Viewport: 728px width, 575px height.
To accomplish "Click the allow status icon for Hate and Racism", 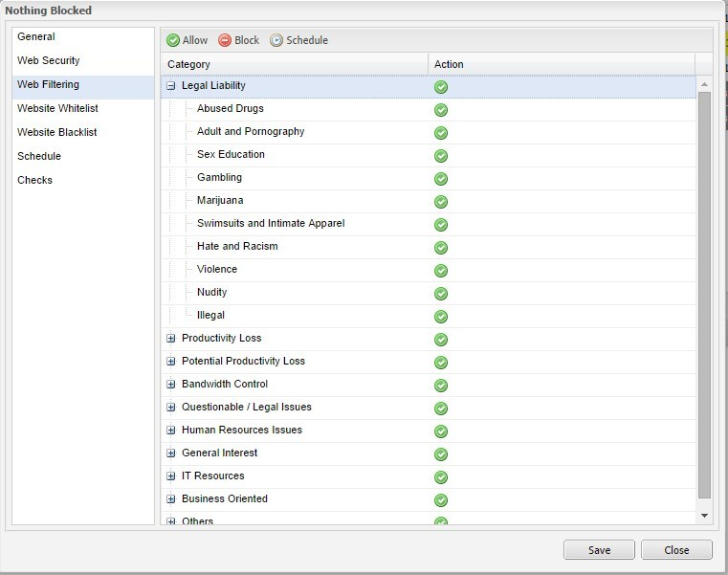I will (x=441, y=248).
